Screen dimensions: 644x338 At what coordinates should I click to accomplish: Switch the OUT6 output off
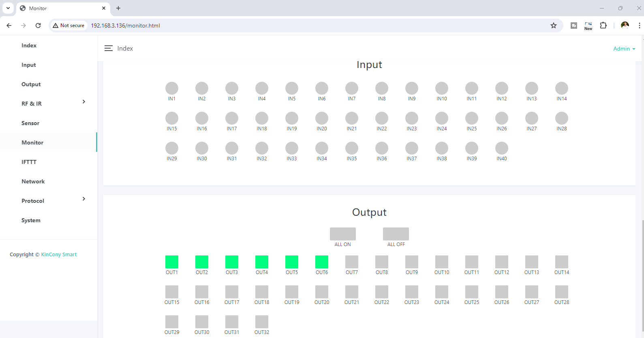(x=322, y=262)
